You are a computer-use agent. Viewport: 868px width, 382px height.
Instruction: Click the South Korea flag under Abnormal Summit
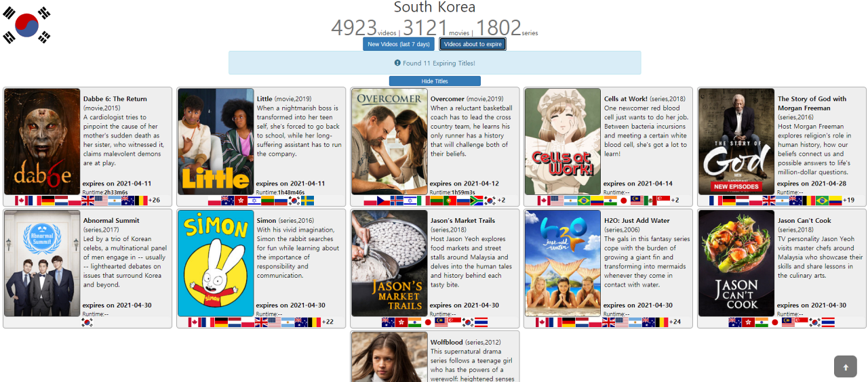(87, 322)
